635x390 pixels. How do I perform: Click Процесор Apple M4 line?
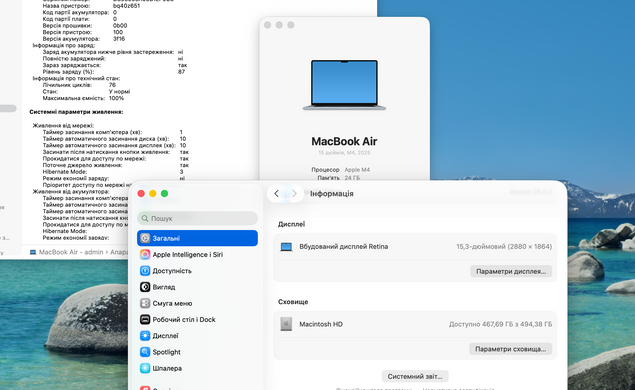pyautogui.click(x=341, y=170)
